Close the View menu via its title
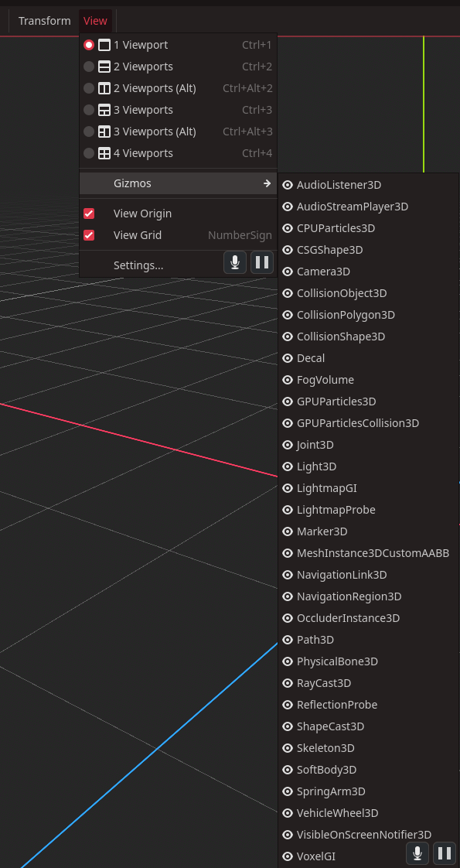This screenshot has width=460, height=868. point(95,21)
